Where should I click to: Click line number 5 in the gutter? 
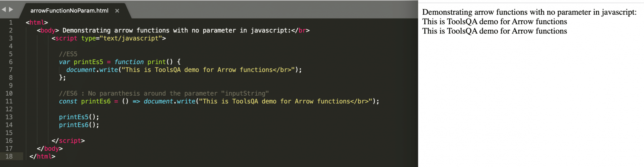[x=11, y=54]
